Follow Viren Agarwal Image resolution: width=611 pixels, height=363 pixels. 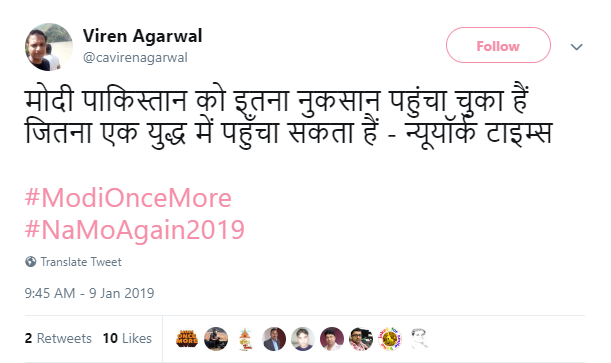pyautogui.click(x=498, y=45)
